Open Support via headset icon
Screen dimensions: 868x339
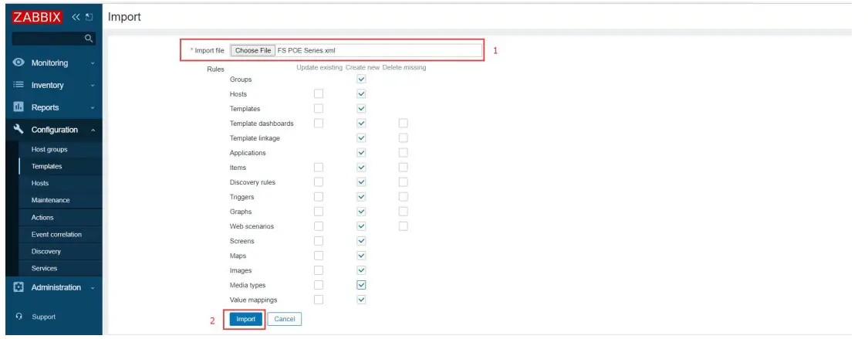(x=19, y=317)
